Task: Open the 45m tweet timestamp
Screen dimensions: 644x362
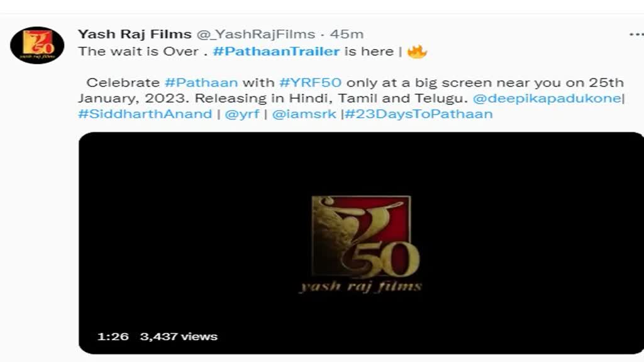Action: (347, 34)
